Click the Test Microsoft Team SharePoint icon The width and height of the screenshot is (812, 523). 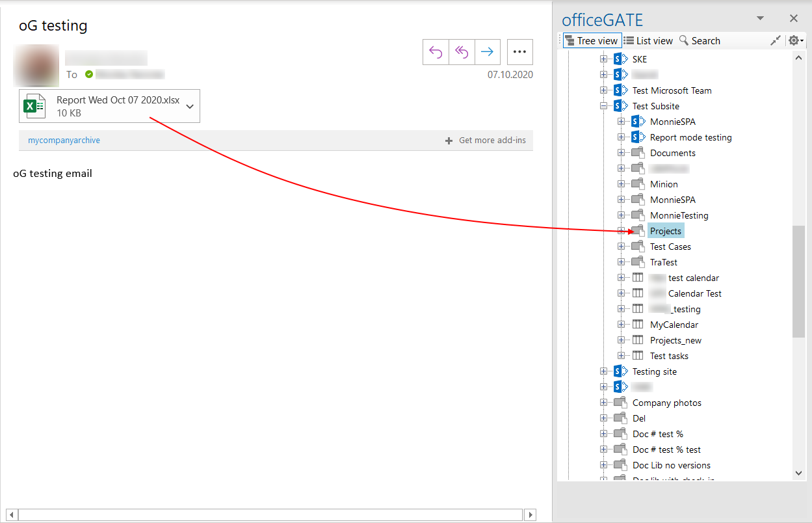621,90
